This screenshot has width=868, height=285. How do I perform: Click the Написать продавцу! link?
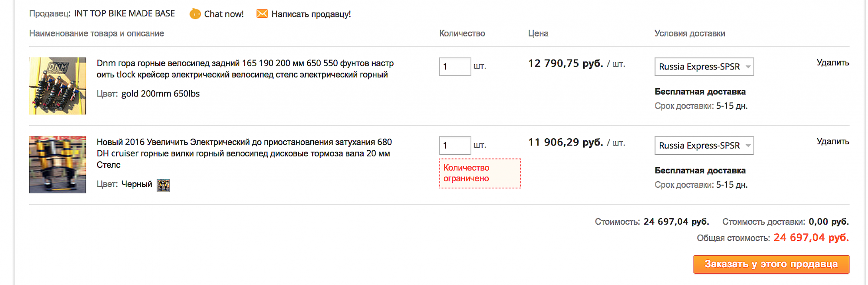(311, 14)
